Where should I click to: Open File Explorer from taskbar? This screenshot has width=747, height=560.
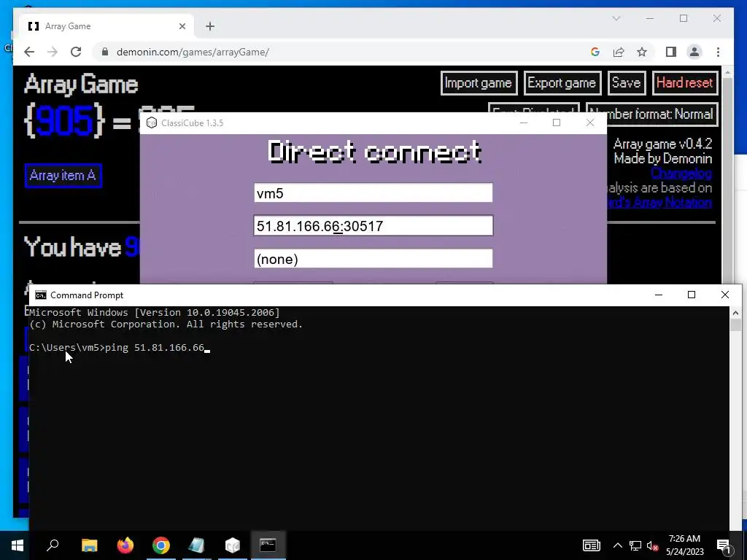coord(89,545)
